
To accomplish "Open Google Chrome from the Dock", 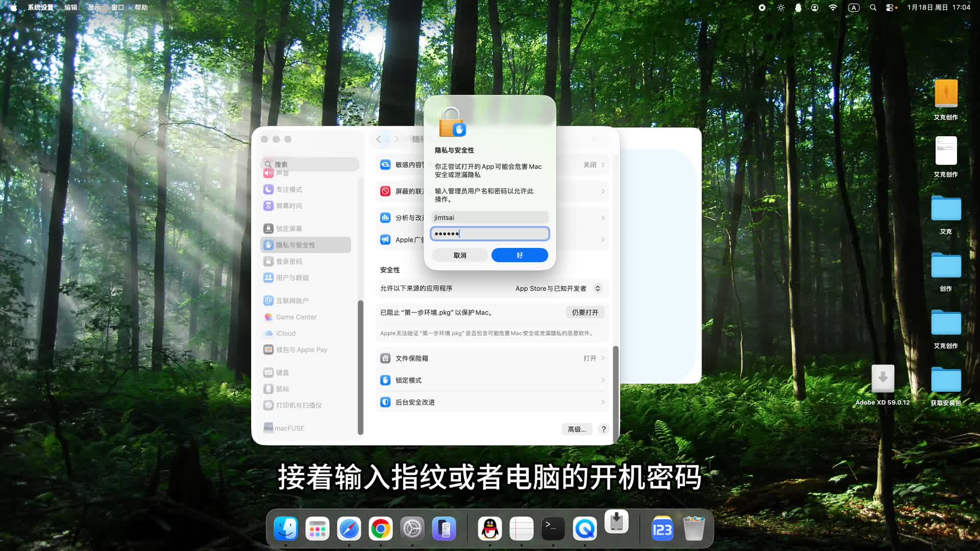I will (x=380, y=529).
